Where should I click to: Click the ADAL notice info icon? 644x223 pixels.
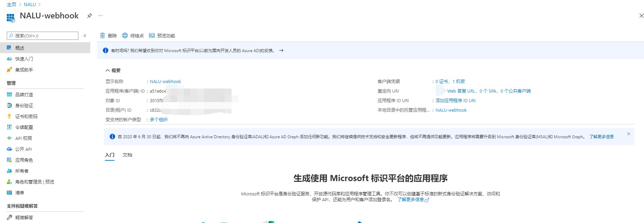(112, 137)
